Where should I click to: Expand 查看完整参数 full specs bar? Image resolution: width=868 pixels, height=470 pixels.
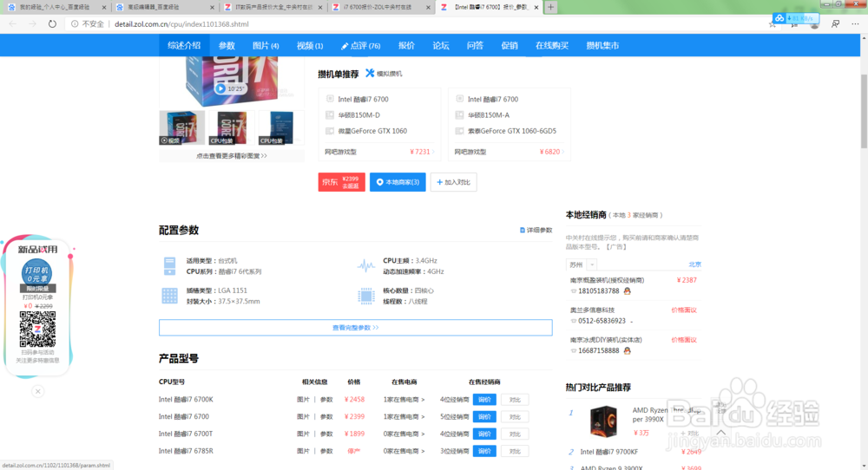(355, 327)
